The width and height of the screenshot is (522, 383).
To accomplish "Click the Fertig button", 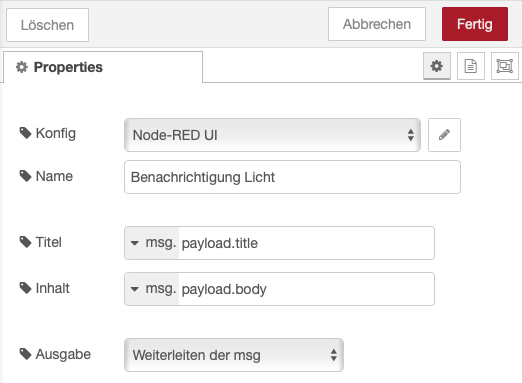I will coord(475,24).
